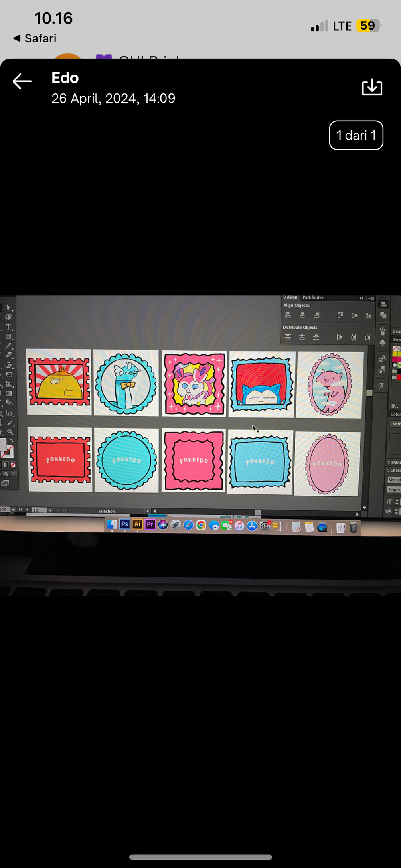
Task: Open the Trash in the macOS Dock
Action: point(353,528)
